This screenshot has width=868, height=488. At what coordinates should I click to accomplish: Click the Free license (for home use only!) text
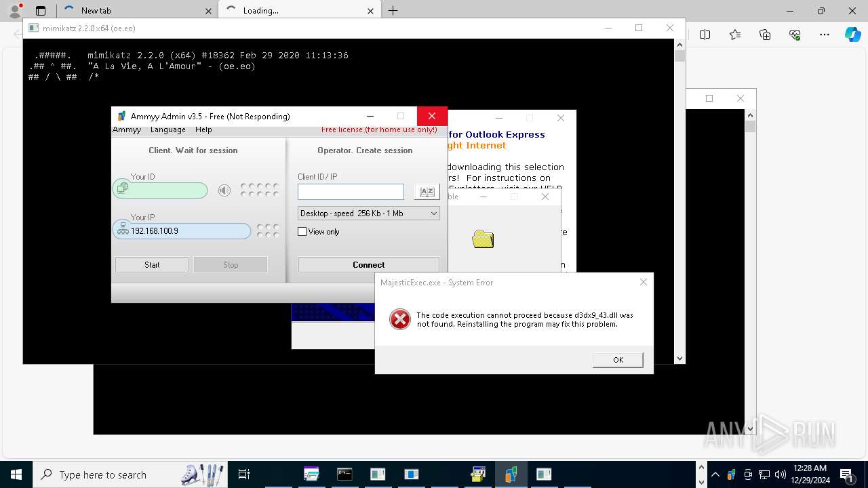[379, 129]
